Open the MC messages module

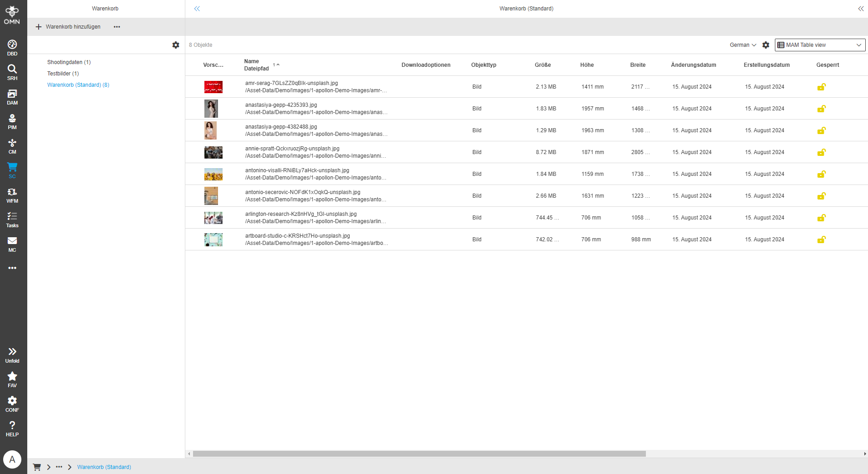pos(12,245)
